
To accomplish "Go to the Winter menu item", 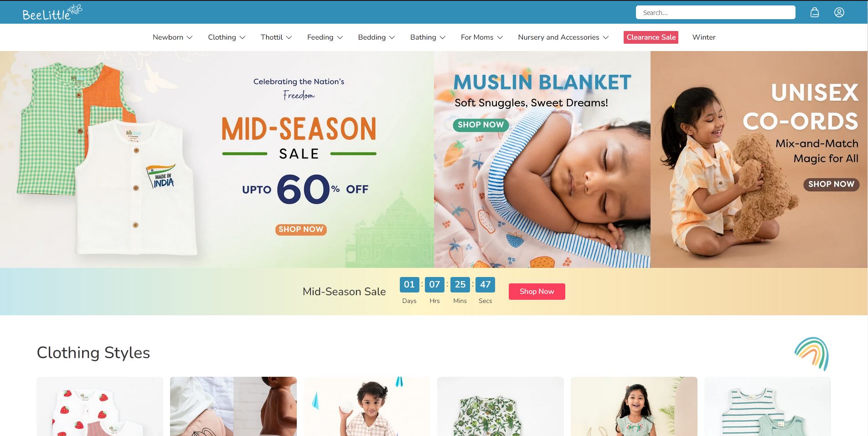I will (x=704, y=37).
